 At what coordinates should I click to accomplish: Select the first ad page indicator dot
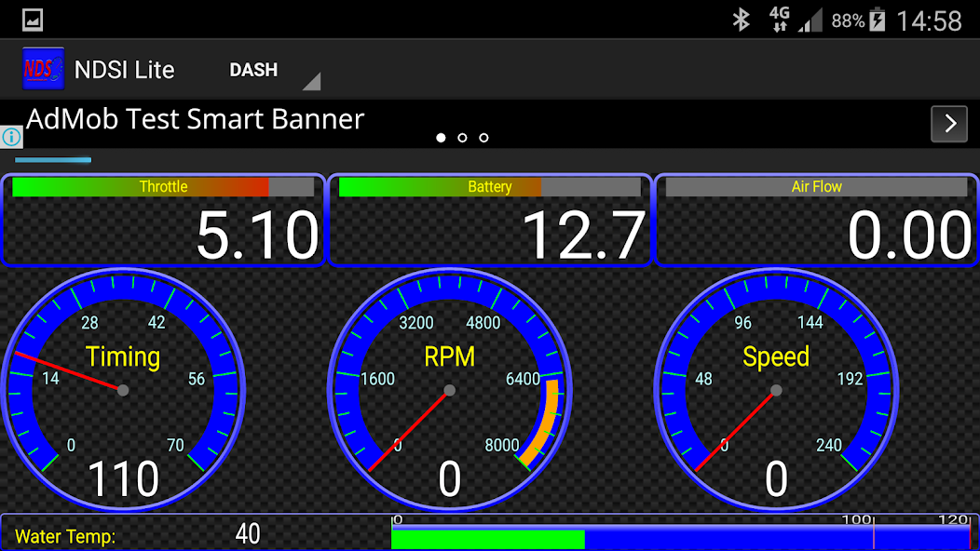[442, 138]
